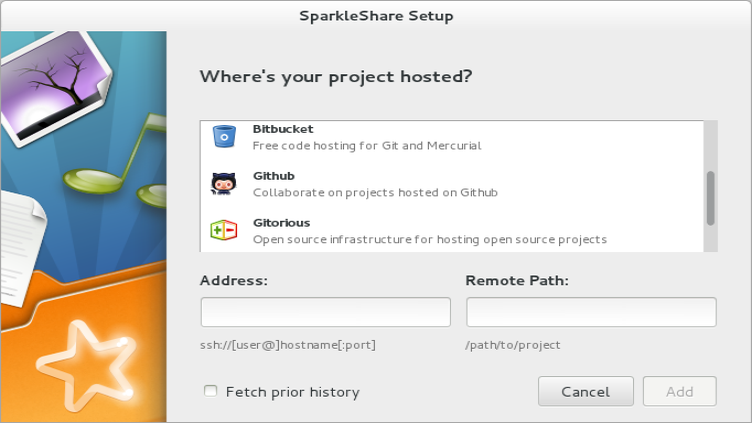Click the Add button
Viewport: 752px width, 423px height.
click(x=680, y=391)
